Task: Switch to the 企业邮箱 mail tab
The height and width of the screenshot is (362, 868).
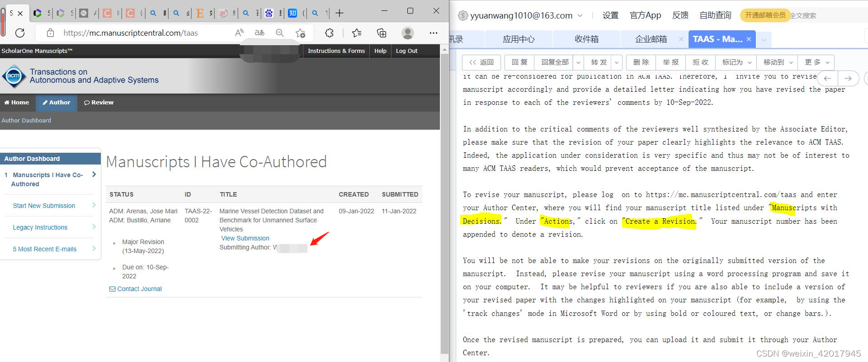Action: click(x=651, y=39)
